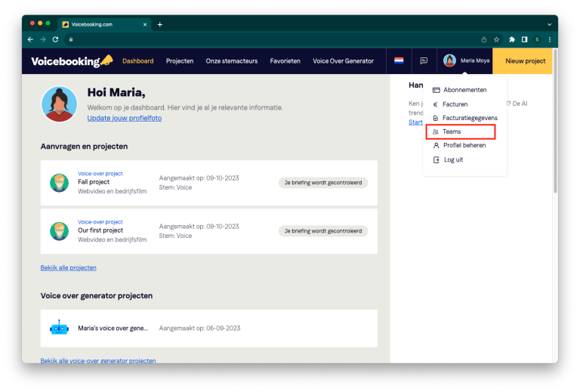Open the browser profile S icon
The image size is (580, 392).
[x=537, y=39]
